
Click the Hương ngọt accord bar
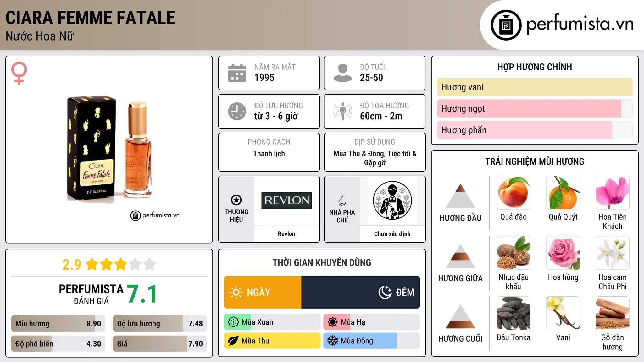535,109
